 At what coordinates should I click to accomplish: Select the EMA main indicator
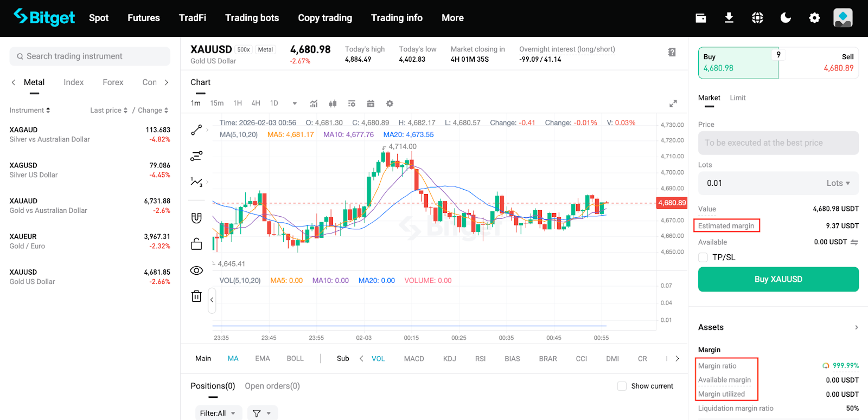[263, 359]
